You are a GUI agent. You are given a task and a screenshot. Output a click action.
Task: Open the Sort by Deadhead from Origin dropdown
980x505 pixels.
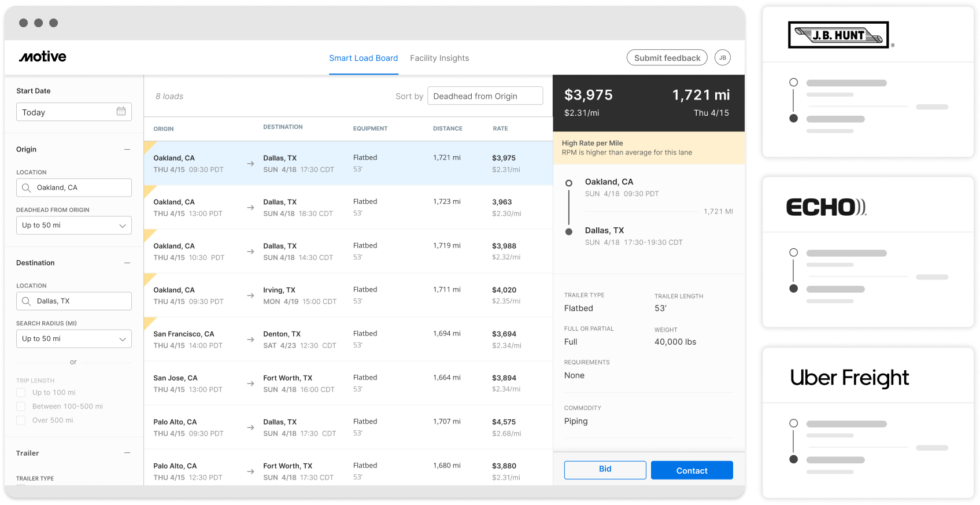pyautogui.click(x=485, y=96)
